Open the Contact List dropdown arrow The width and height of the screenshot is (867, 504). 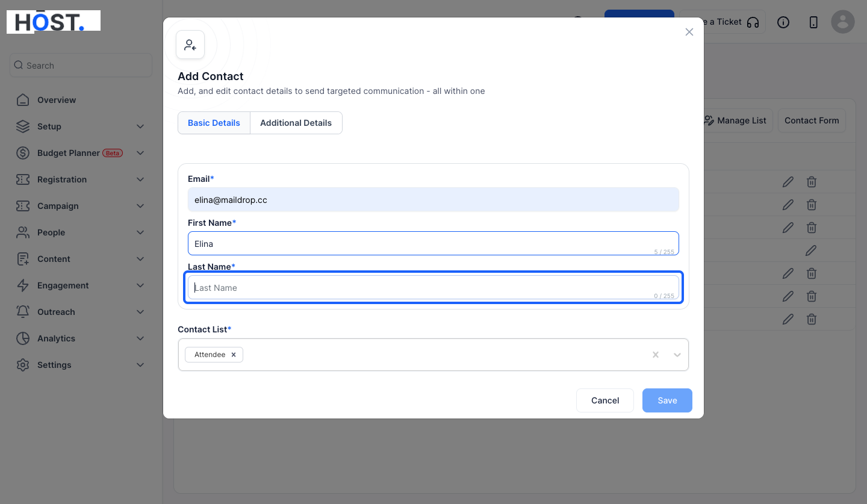point(677,355)
